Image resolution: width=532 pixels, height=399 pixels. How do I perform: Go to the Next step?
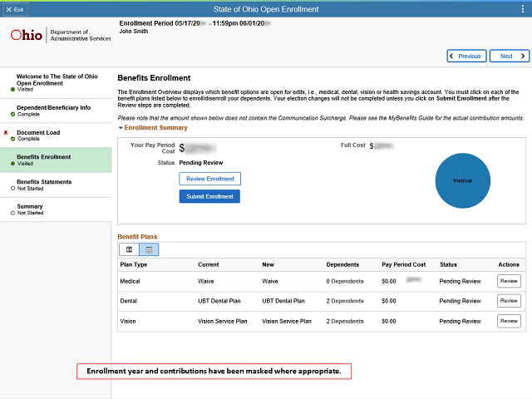509,57
